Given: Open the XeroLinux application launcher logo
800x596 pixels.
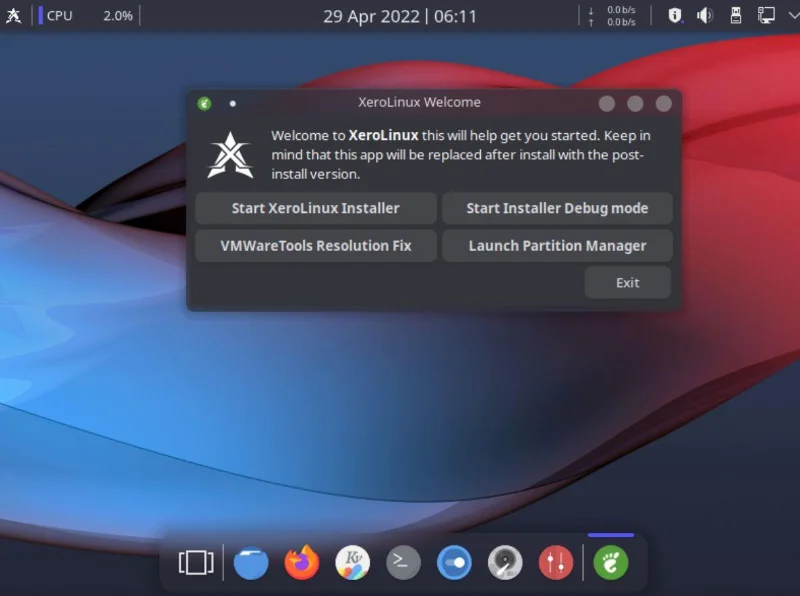Looking at the screenshot, I should pyautogui.click(x=13, y=16).
